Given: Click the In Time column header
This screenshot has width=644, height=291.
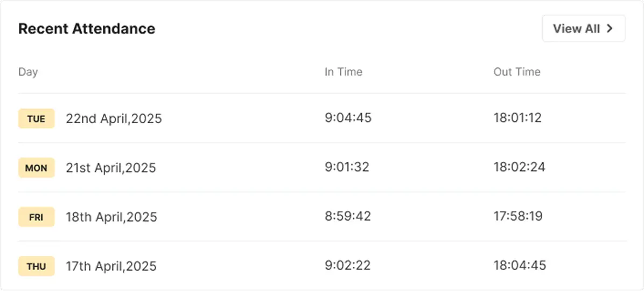Looking at the screenshot, I should pos(343,72).
